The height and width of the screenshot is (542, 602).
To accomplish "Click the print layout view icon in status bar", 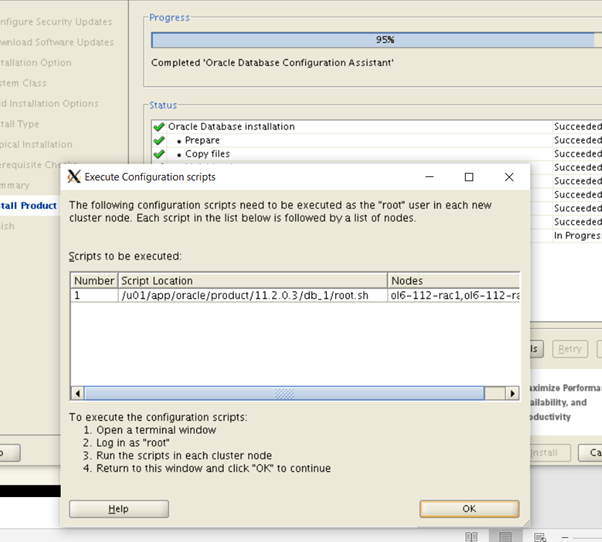I will [505, 535].
